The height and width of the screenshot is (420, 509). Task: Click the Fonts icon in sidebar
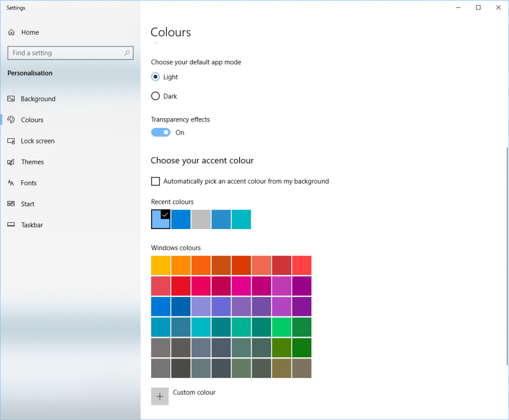[11, 183]
